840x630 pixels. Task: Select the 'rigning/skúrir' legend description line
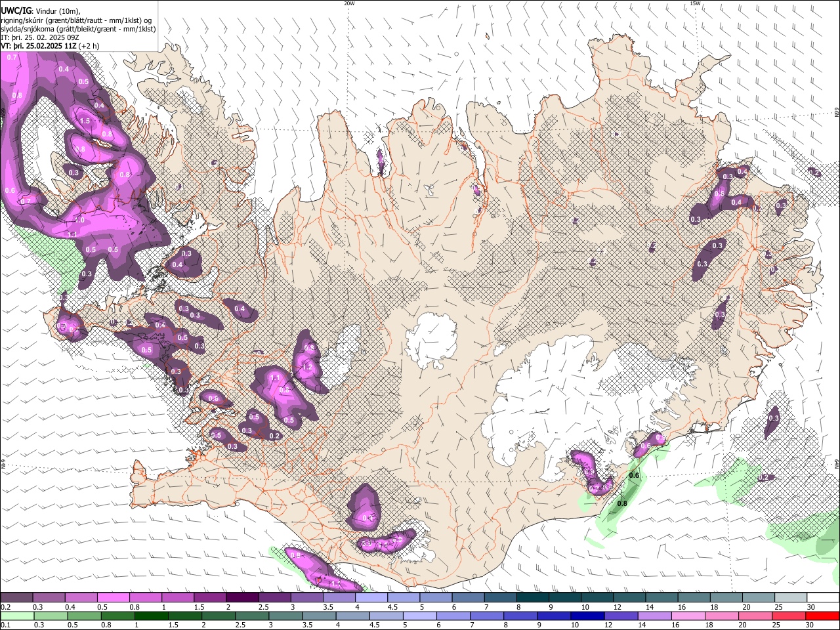76,20
